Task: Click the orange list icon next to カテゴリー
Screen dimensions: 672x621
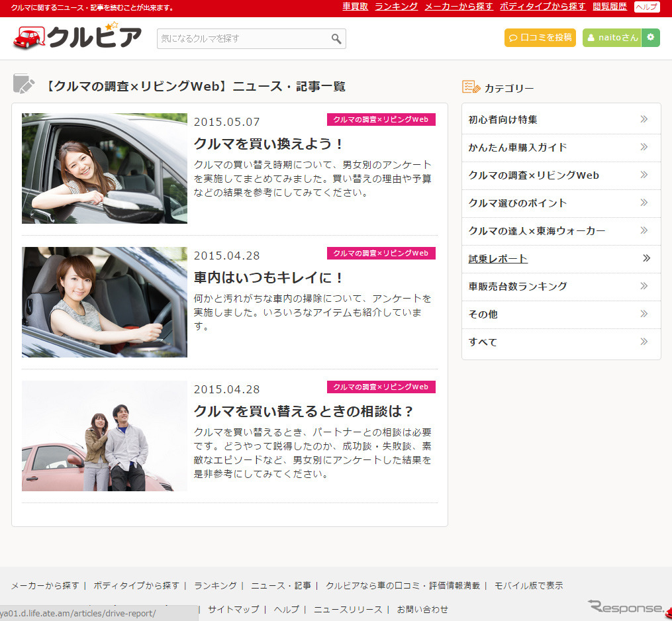Action: [x=469, y=86]
